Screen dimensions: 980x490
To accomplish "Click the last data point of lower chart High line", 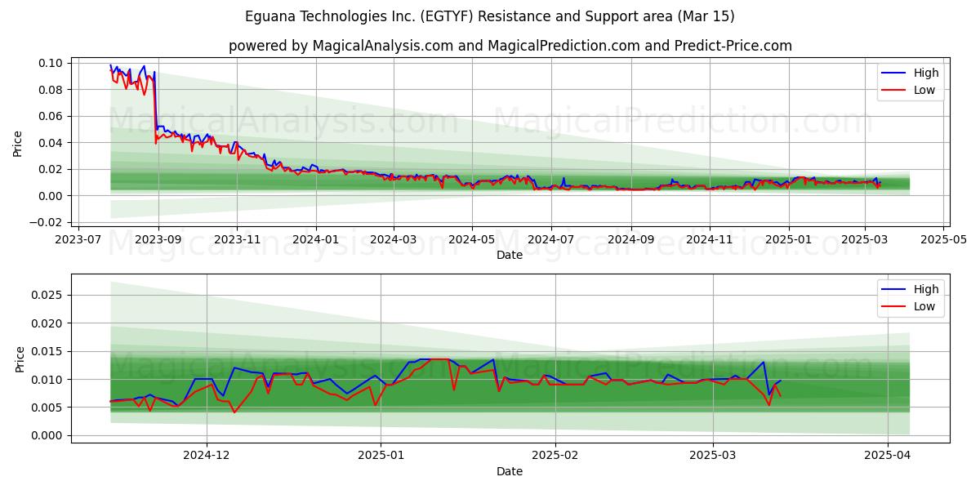I will coord(781,381).
